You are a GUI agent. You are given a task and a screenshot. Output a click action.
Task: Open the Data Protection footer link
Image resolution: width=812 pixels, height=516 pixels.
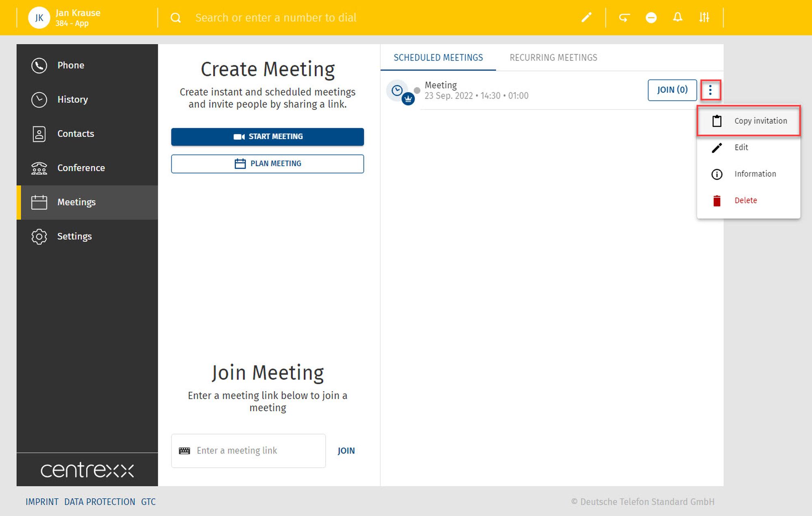(99, 502)
